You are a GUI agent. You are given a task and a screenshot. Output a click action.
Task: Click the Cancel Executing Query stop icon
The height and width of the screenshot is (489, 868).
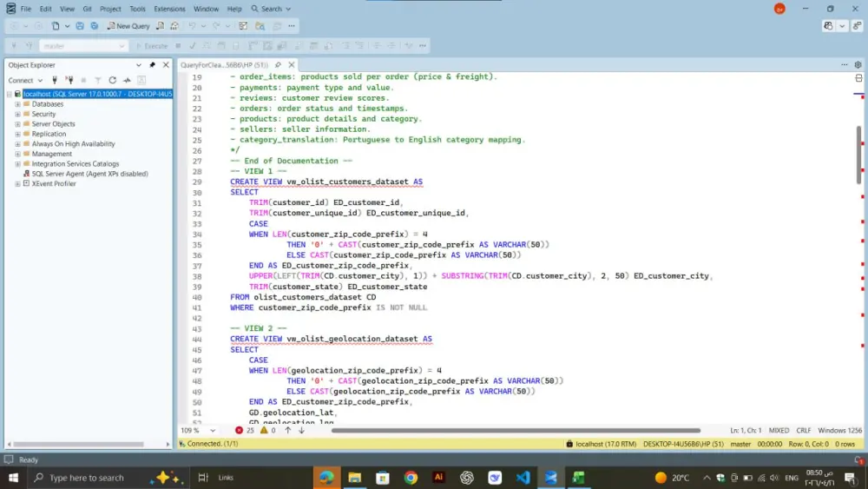coord(178,46)
